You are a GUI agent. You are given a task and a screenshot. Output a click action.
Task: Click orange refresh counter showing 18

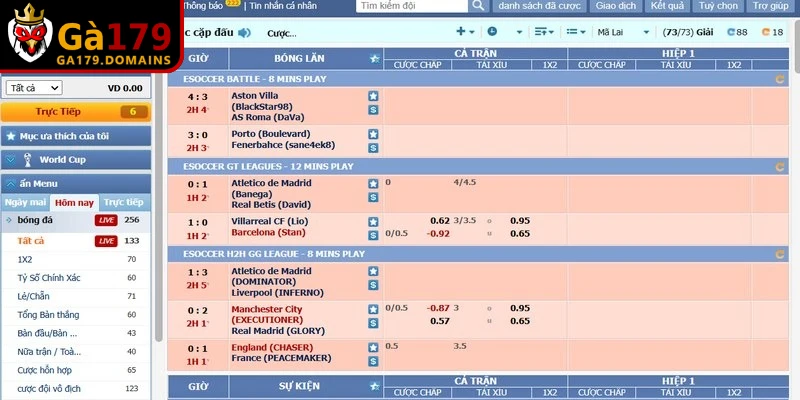772,32
